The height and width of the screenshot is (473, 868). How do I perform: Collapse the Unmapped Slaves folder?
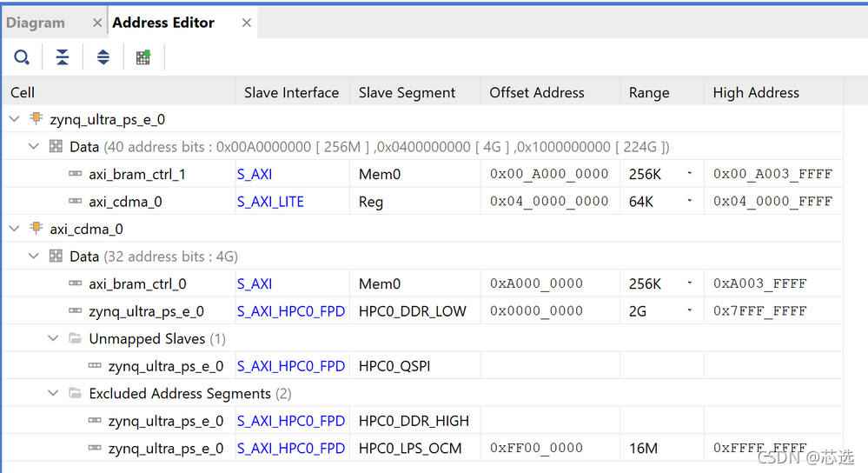coord(54,338)
